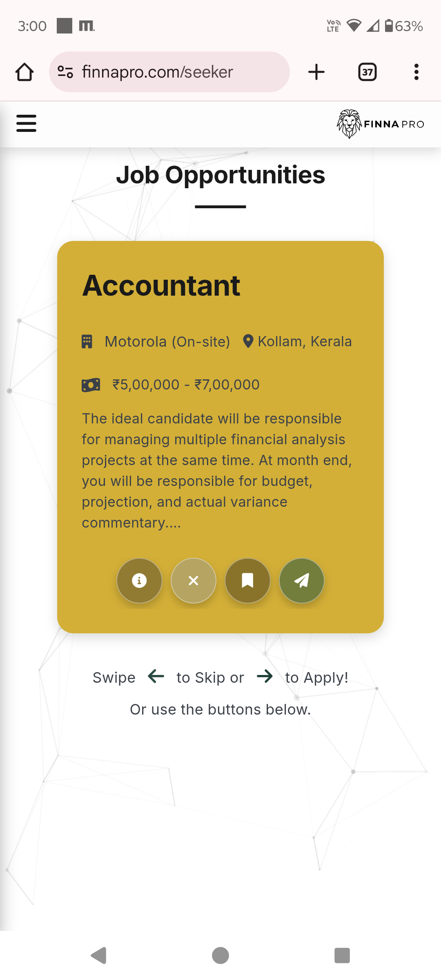The height and width of the screenshot is (980, 441).
Task: Skip this job with X button
Action: click(194, 580)
